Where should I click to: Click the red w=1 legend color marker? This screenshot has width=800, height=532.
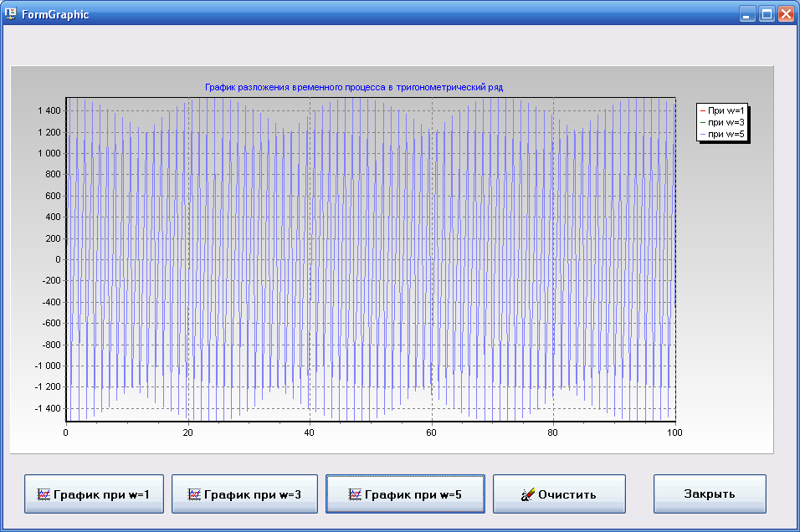[x=703, y=110]
